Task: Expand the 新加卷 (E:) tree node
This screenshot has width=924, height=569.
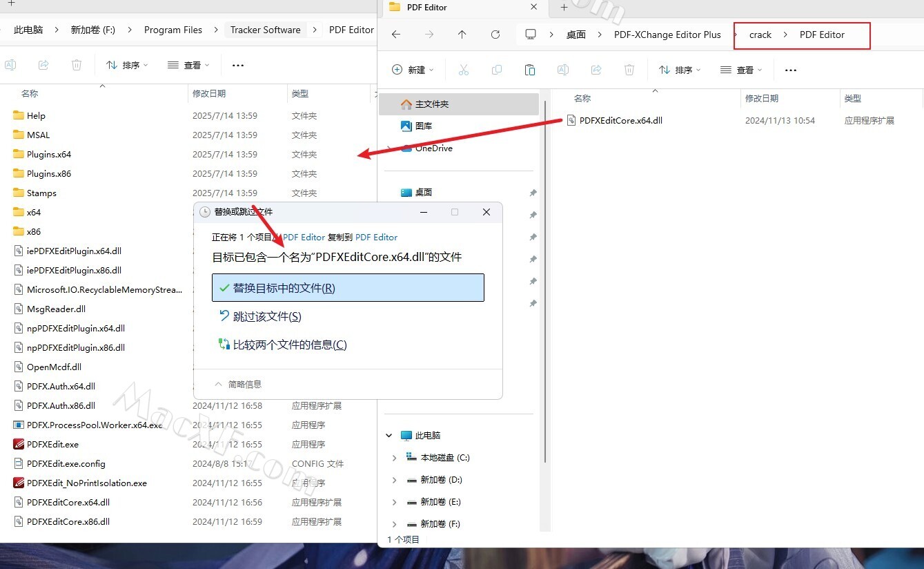Action: (395, 502)
